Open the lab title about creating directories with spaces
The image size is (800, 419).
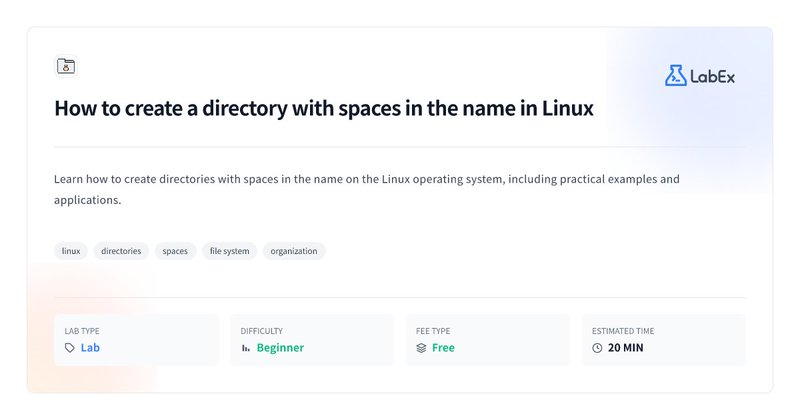(x=324, y=109)
